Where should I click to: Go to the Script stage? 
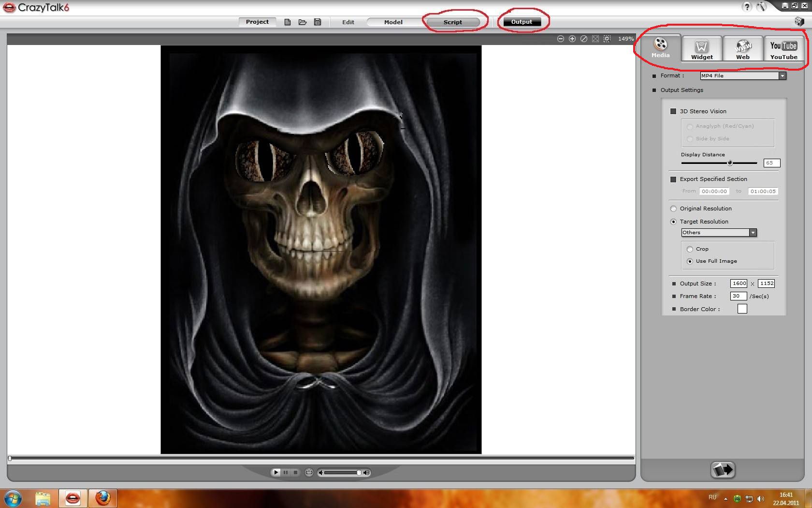click(x=453, y=22)
